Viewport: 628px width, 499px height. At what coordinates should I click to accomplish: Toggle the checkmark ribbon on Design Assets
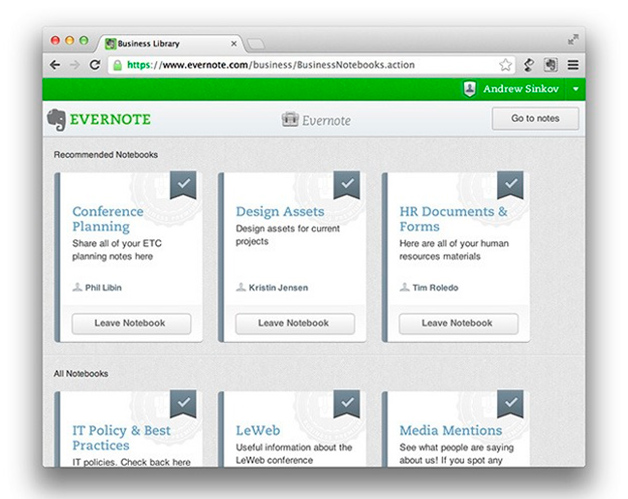[x=347, y=185]
